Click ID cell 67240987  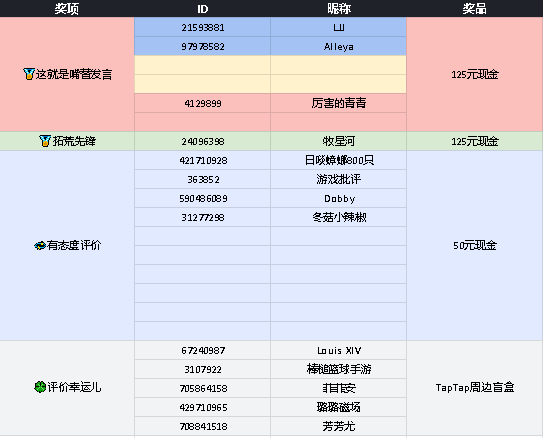(x=202, y=350)
